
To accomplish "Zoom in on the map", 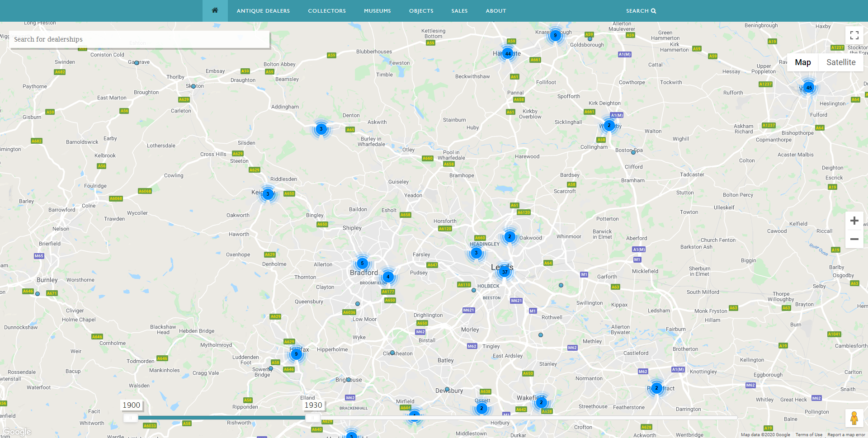I will (854, 221).
